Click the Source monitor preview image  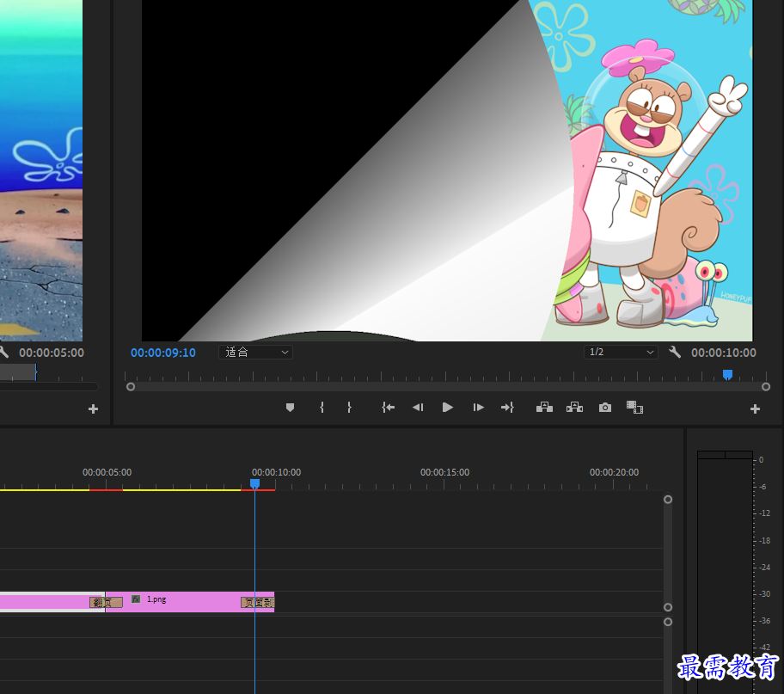coord(41,170)
